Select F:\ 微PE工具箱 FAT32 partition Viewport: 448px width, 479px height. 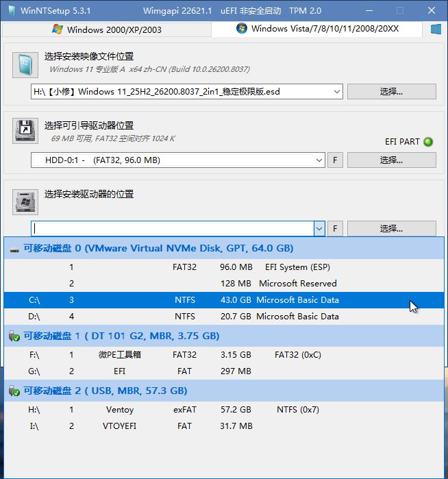coord(224,355)
